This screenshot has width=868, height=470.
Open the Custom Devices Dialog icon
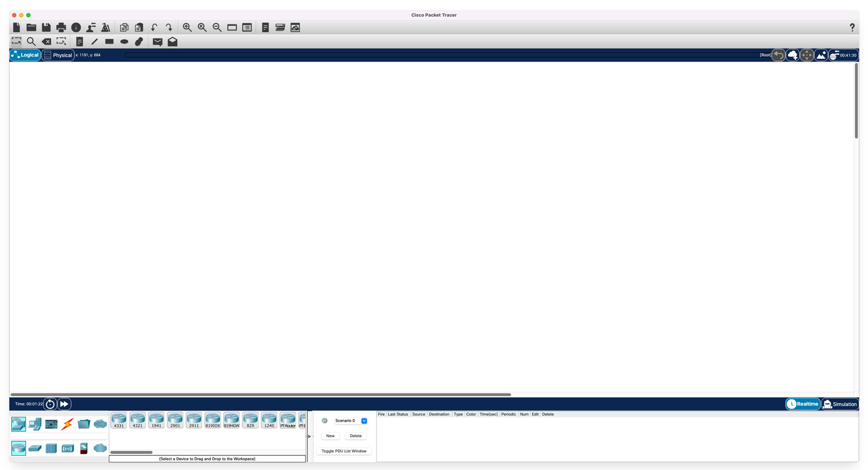click(280, 27)
